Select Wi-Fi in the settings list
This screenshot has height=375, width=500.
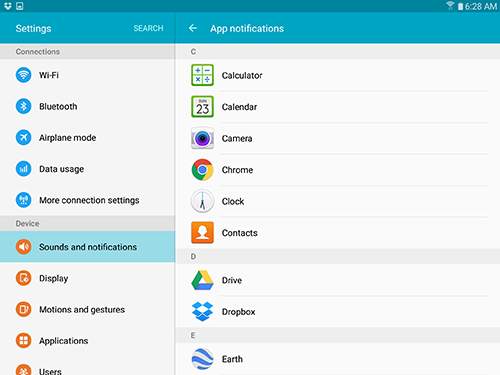click(87, 75)
